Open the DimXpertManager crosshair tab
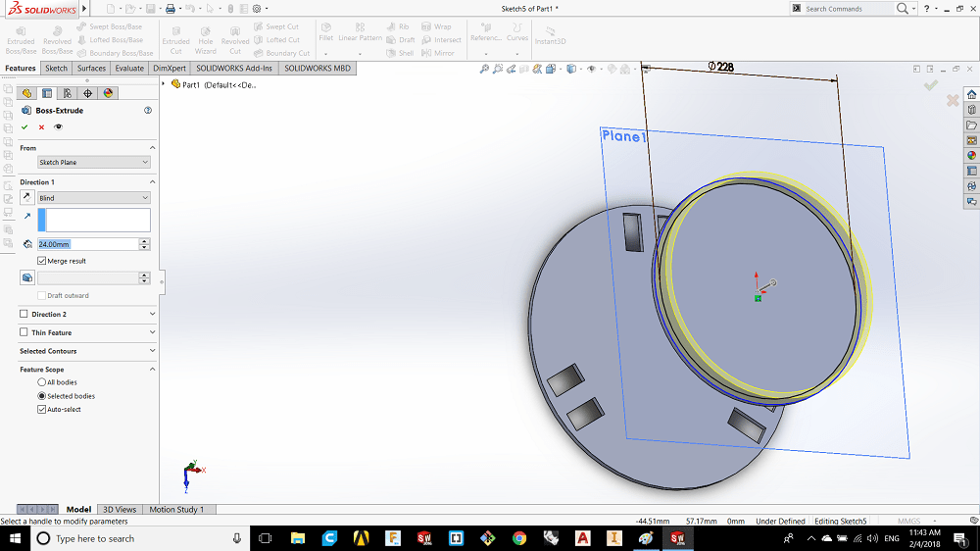Viewport: 980px width, 551px height. [x=87, y=93]
